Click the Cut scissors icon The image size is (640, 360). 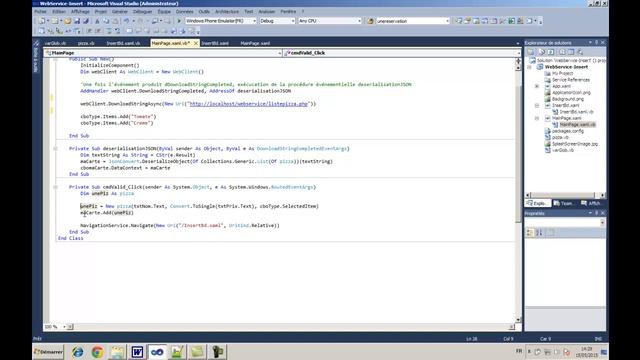(97, 21)
